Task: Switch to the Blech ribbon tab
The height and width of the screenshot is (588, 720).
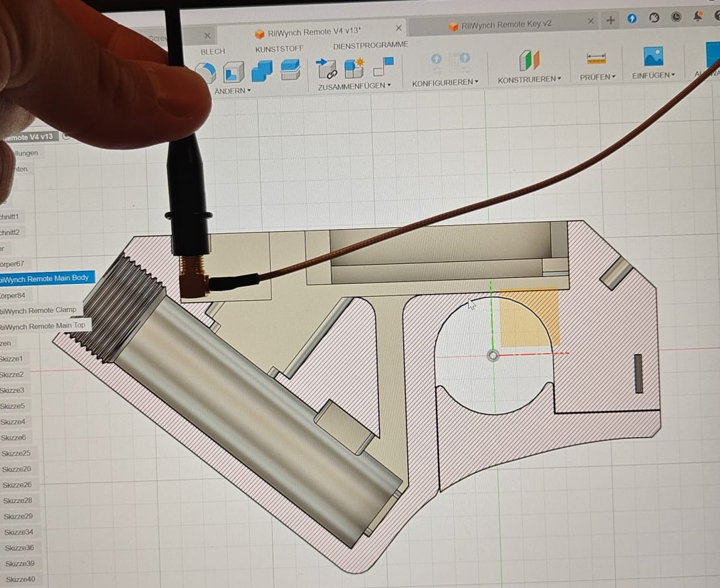Action: (213, 52)
